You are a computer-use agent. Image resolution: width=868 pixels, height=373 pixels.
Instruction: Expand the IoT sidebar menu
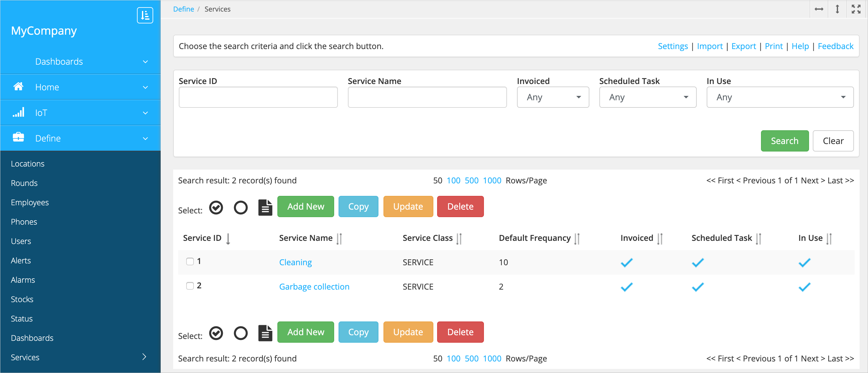coord(80,113)
